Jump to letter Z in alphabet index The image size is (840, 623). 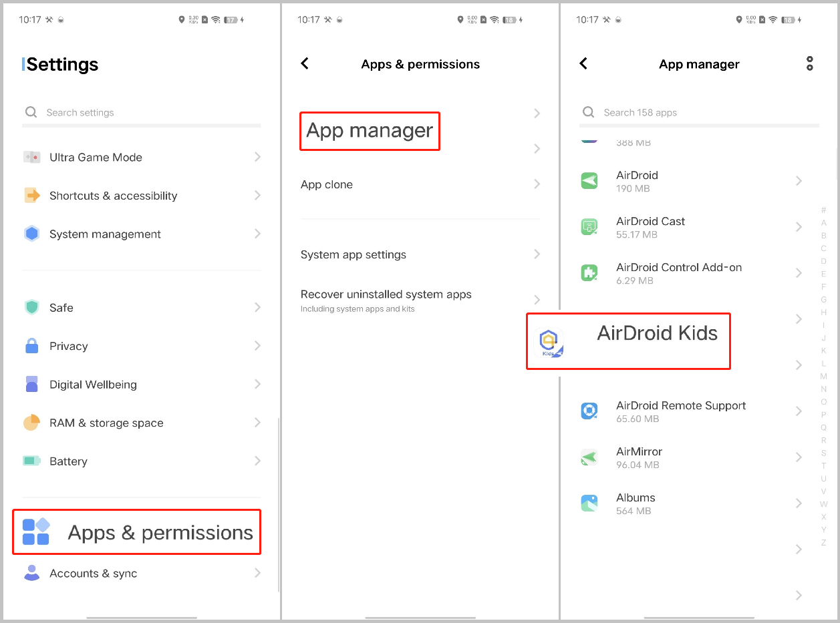pyautogui.click(x=823, y=543)
